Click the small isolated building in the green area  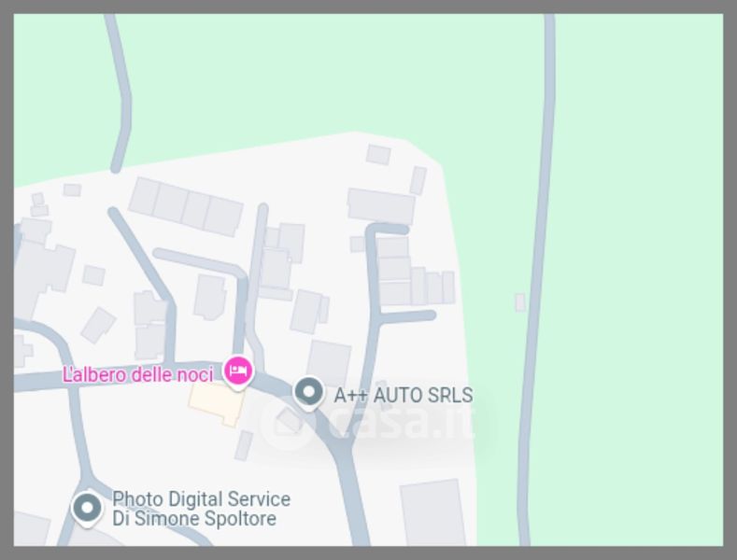pyautogui.click(x=520, y=302)
